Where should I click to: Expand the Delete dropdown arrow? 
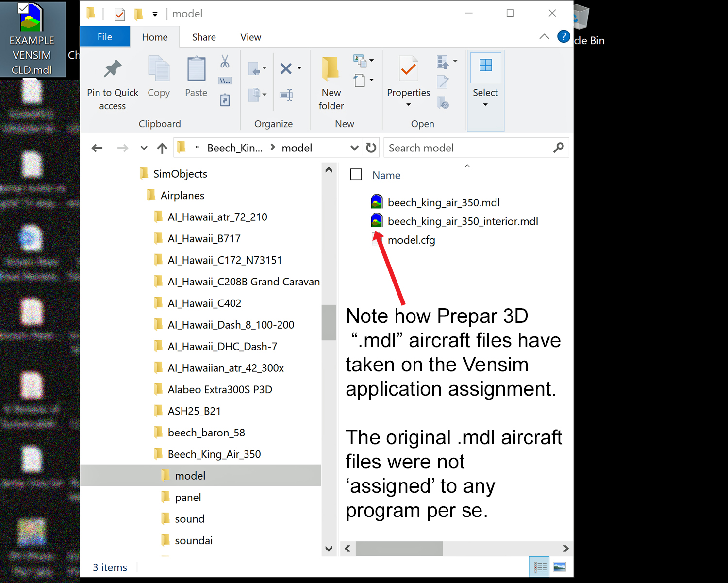[x=299, y=68]
